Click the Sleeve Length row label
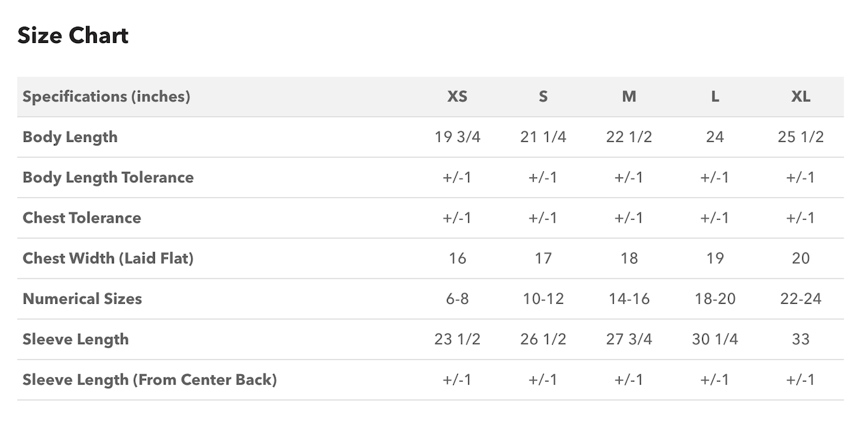 [x=76, y=339]
